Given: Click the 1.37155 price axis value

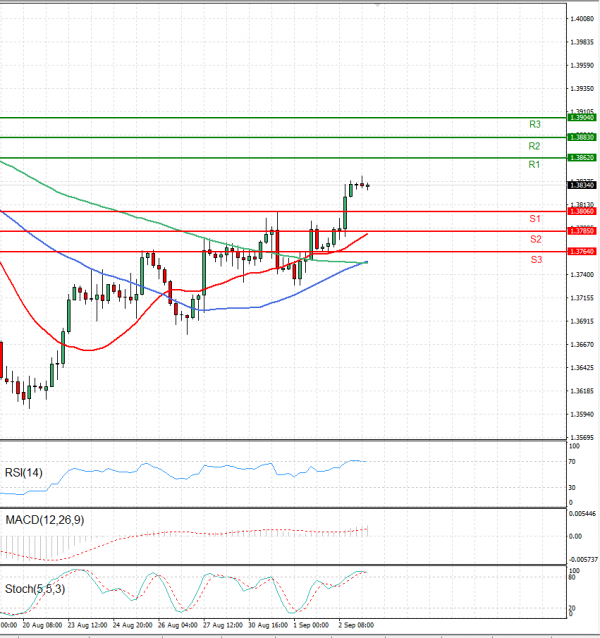Looking at the screenshot, I should 582,298.
